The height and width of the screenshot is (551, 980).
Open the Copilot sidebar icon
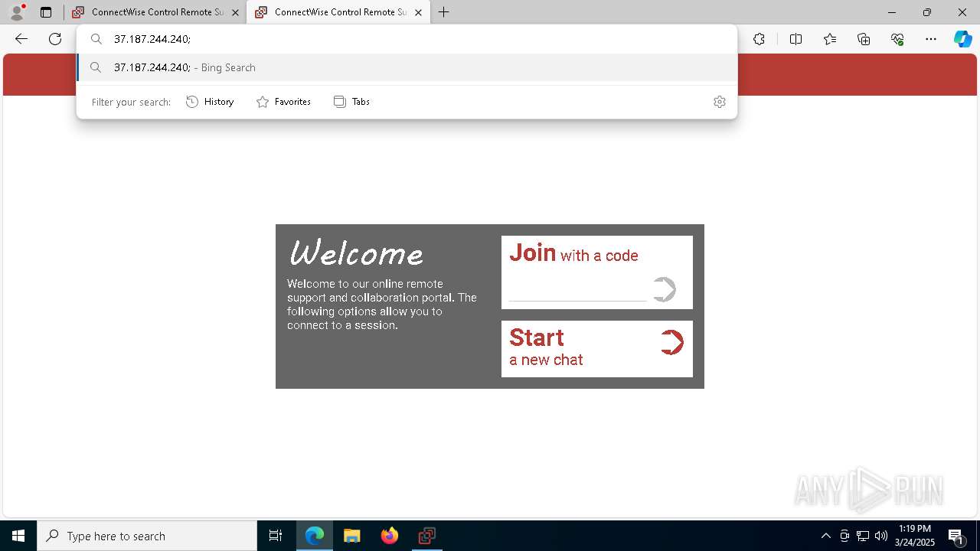tap(962, 39)
